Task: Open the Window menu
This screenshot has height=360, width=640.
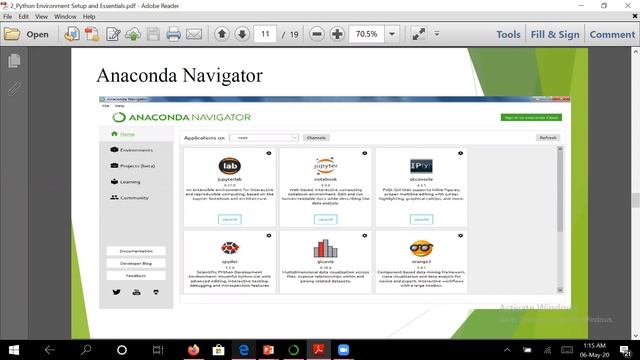Action: coord(65,17)
